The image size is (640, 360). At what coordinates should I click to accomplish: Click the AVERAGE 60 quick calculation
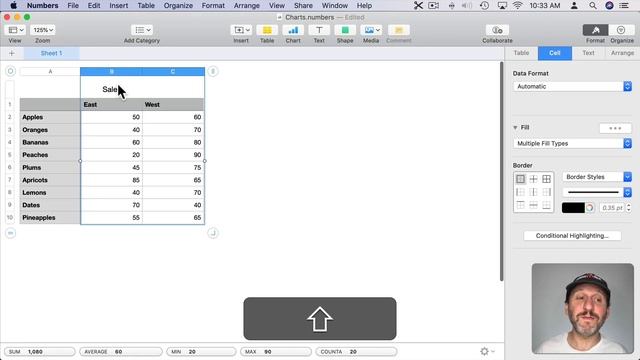[x=121, y=351]
